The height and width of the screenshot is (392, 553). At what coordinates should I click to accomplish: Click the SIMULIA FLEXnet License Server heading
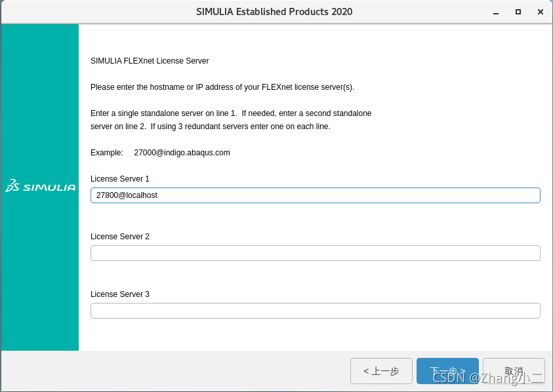tap(150, 61)
